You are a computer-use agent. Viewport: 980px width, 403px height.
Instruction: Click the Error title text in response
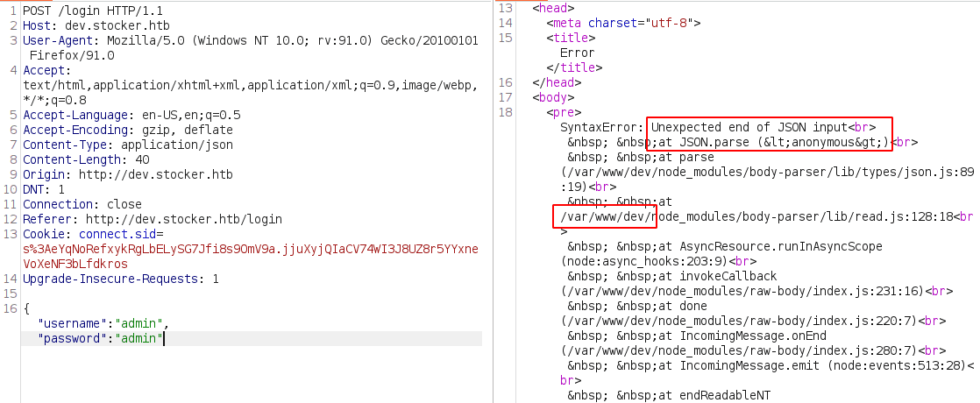577,53
